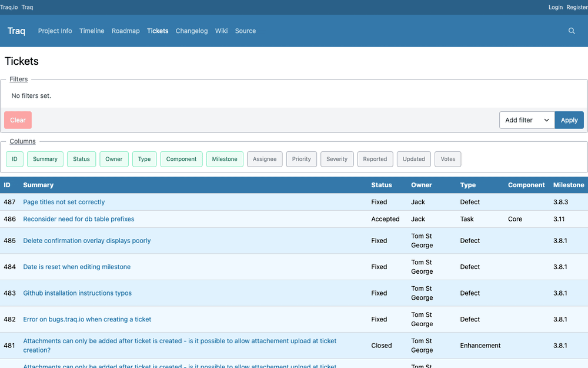Open the Add filter dropdown

pos(527,120)
